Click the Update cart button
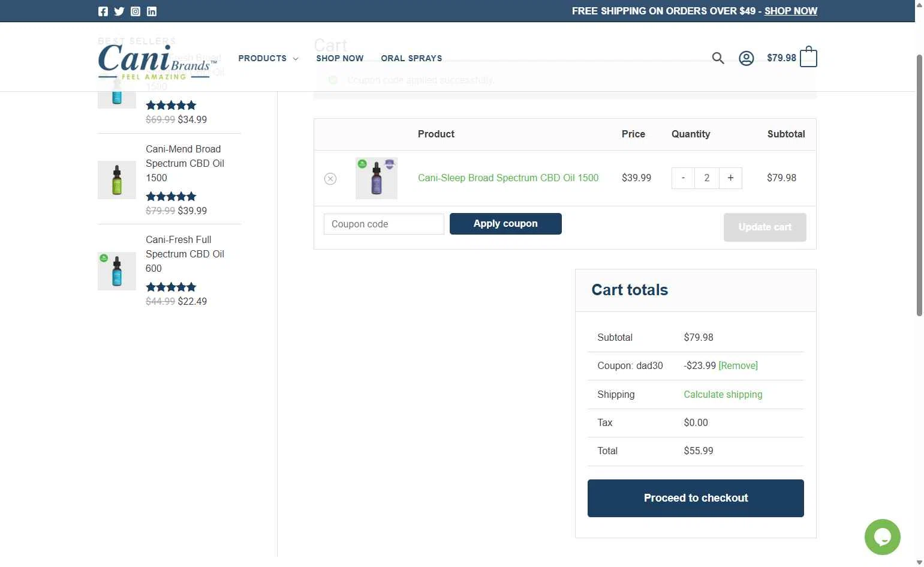This screenshot has height=567, width=924. 765,227
